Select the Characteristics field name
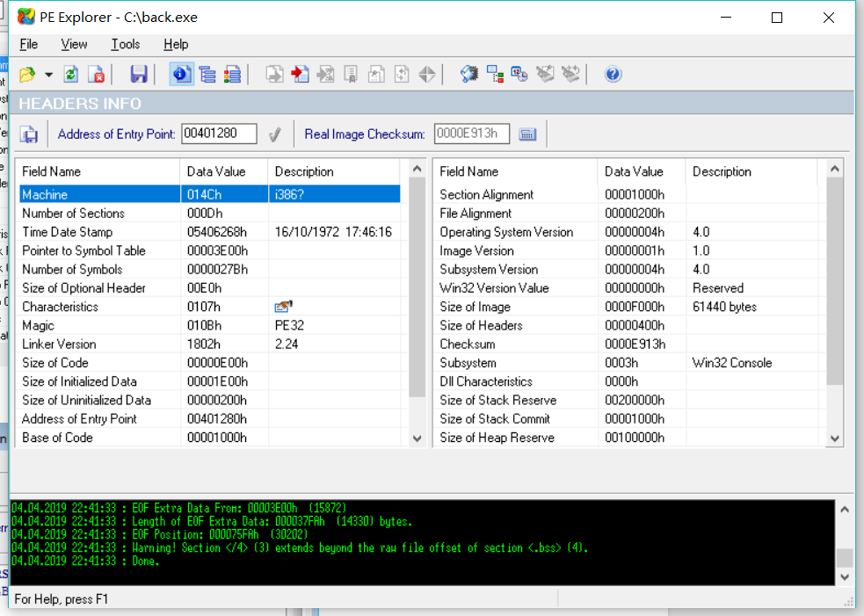864x616 pixels. (x=60, y=307)
